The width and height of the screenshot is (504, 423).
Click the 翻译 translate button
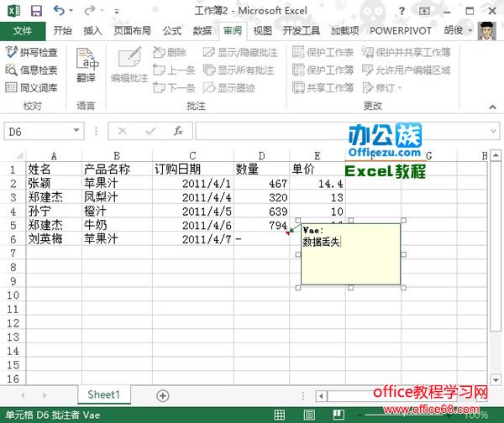click(87, 65)
